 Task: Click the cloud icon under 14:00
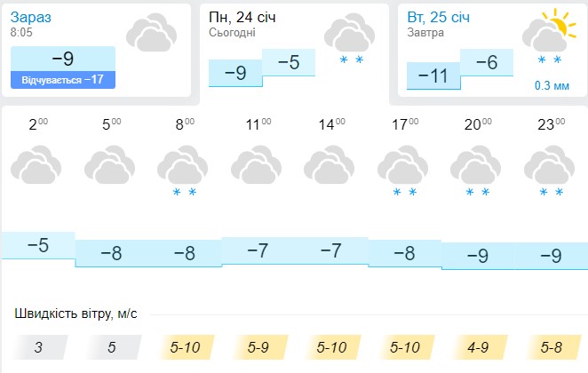pos(330,165)
